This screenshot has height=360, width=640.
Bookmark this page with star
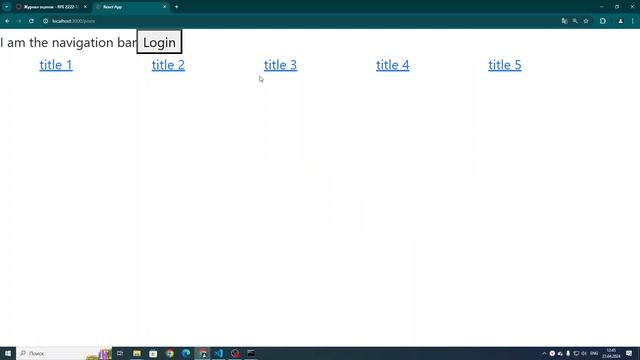[586, 21]
